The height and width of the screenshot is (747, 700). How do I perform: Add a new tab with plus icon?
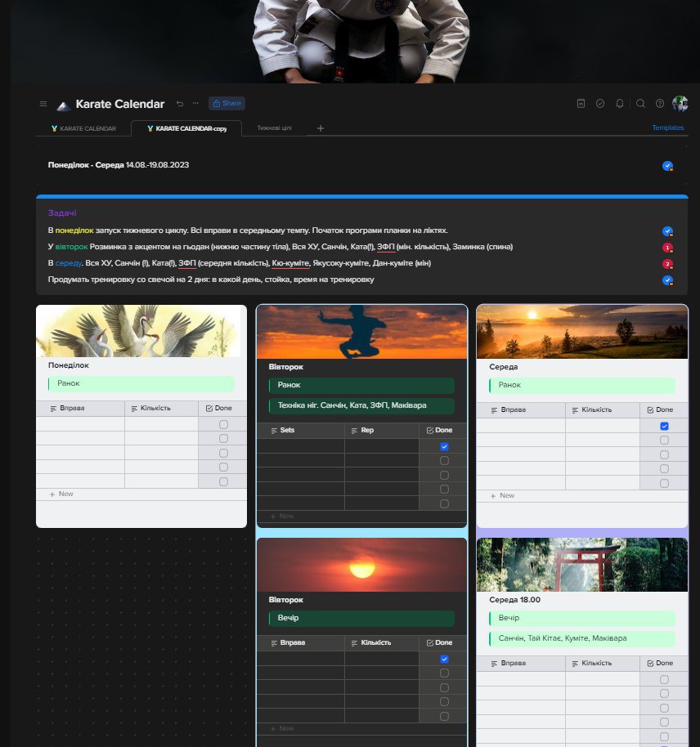click(321, 128)
